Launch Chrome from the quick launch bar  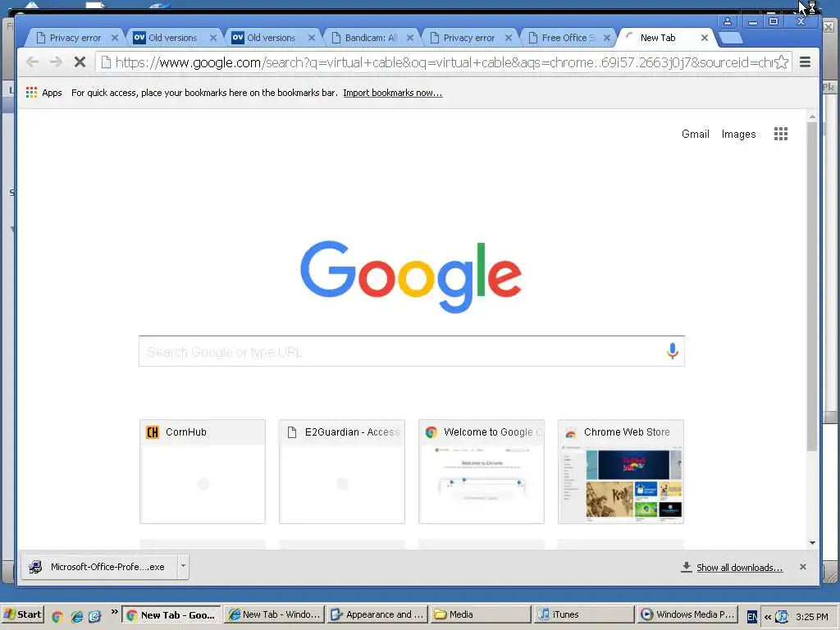[x=57, y=616]
